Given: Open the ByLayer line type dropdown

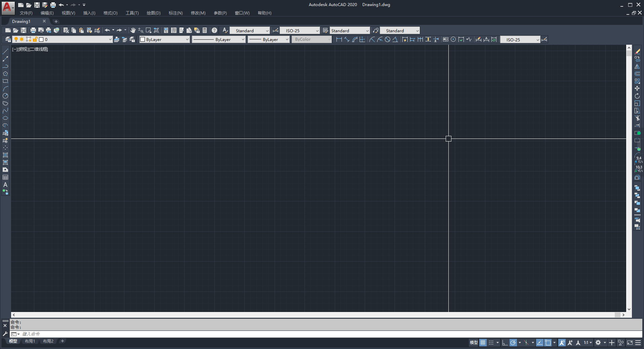Looking at the screenshot, I should click(x=243, y=39).
